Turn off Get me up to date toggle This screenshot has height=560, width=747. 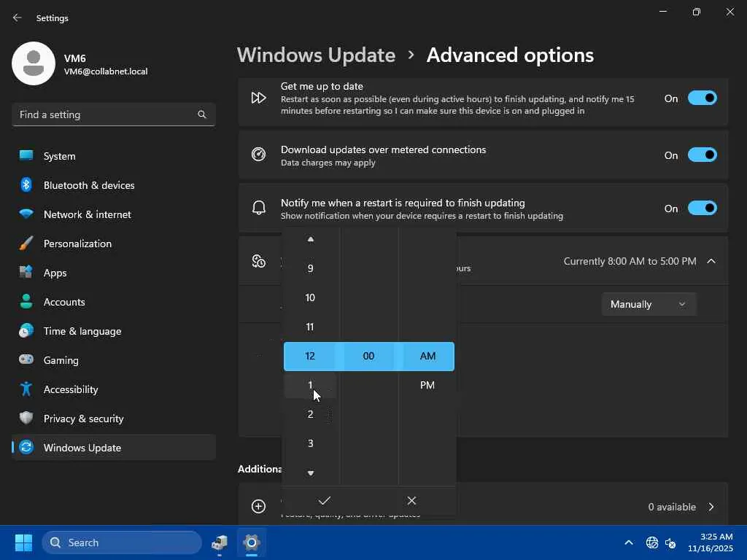point(703,98)
